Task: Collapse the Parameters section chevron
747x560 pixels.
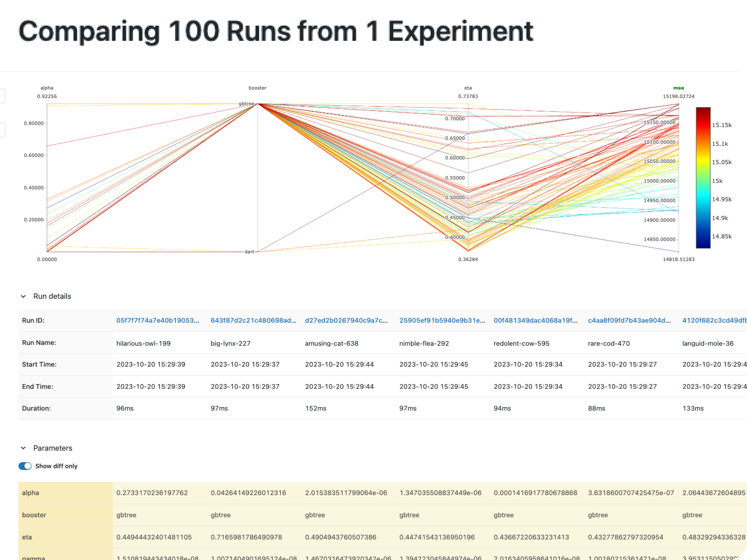Action: click(23, 448)
